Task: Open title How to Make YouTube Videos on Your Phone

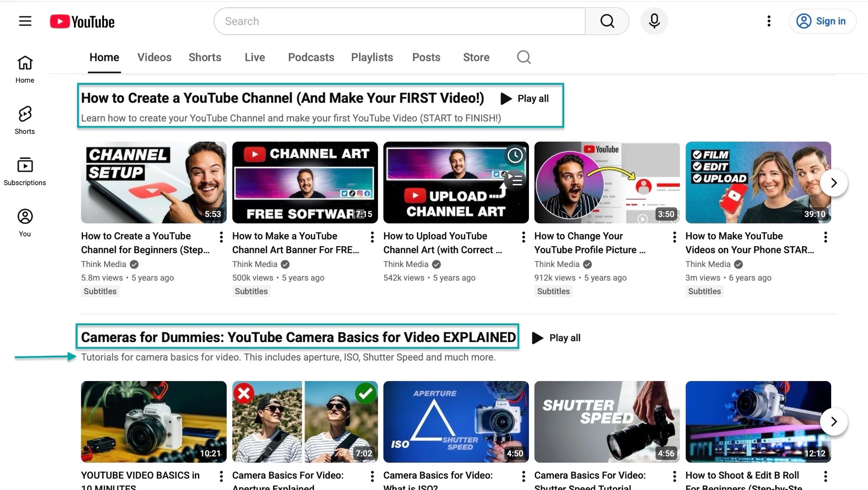Action: (750, 243)
